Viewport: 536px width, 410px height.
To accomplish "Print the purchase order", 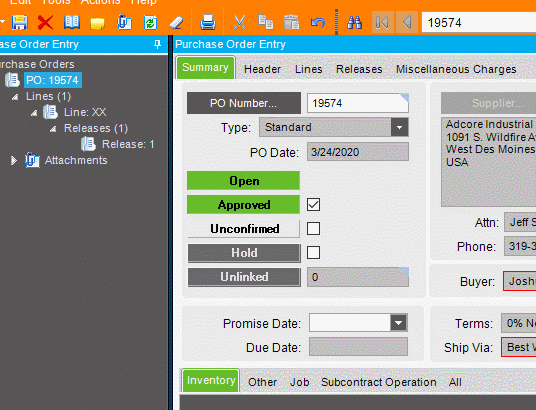I will click(208, 23).
